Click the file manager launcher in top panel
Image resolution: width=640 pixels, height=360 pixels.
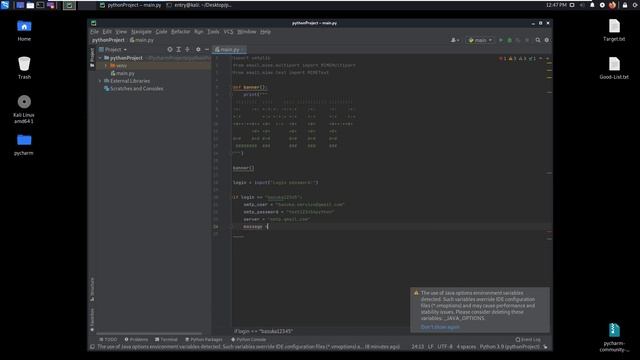pos(30,5)
